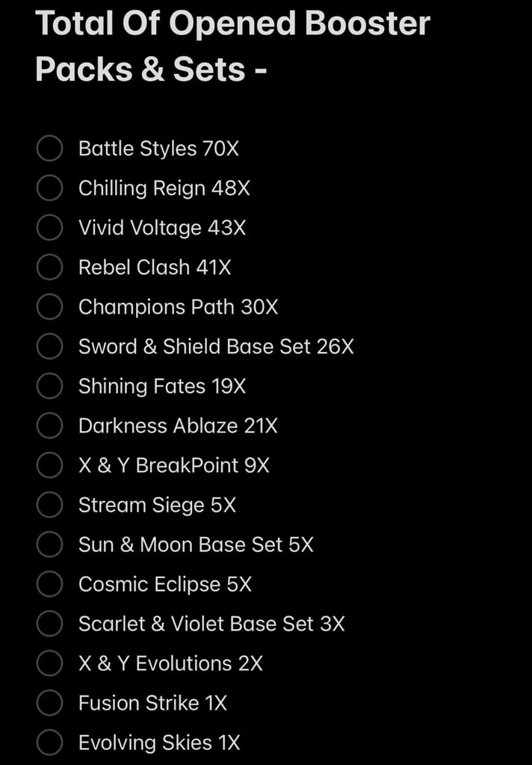Check off Cosmic Eclipse 5X
Viewport: 532px width, 765px height.
[x=49, y=583]
